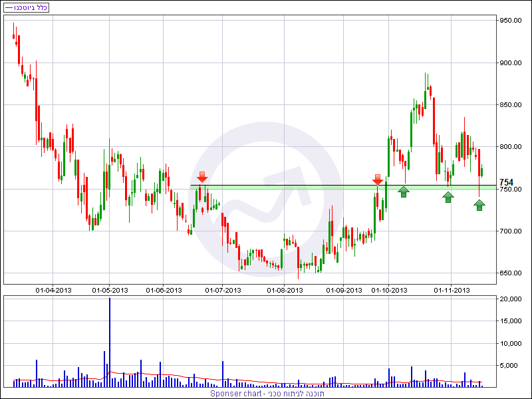Click the 10,000 volume axis label
This screenshot has width=532, height=399.
511,343
